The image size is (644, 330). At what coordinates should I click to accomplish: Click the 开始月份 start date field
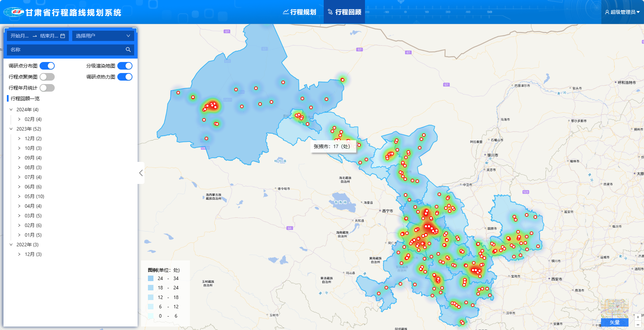click(x=20, y=36)
